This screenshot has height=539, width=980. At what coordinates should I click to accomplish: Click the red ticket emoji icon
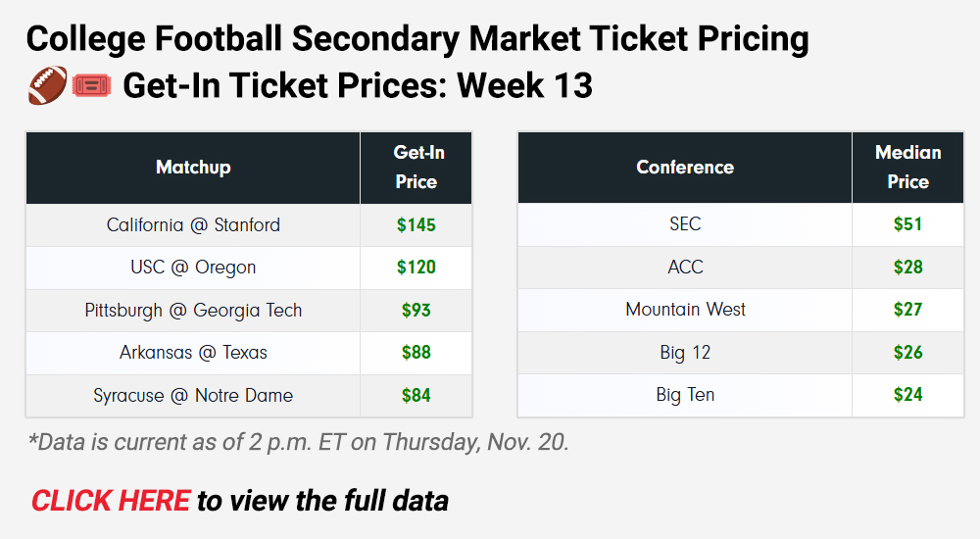tap(92, 86)
